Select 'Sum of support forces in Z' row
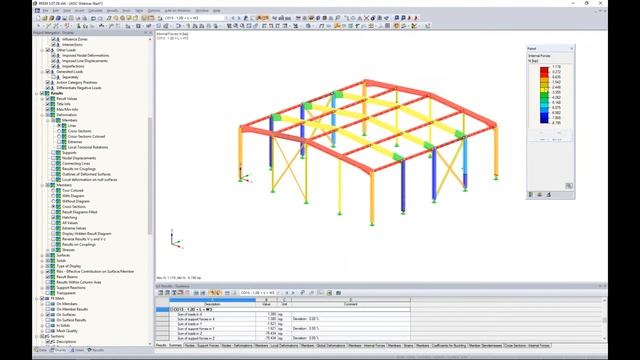Viewport: 640px width, 360px height. click(x=290, y=338)
